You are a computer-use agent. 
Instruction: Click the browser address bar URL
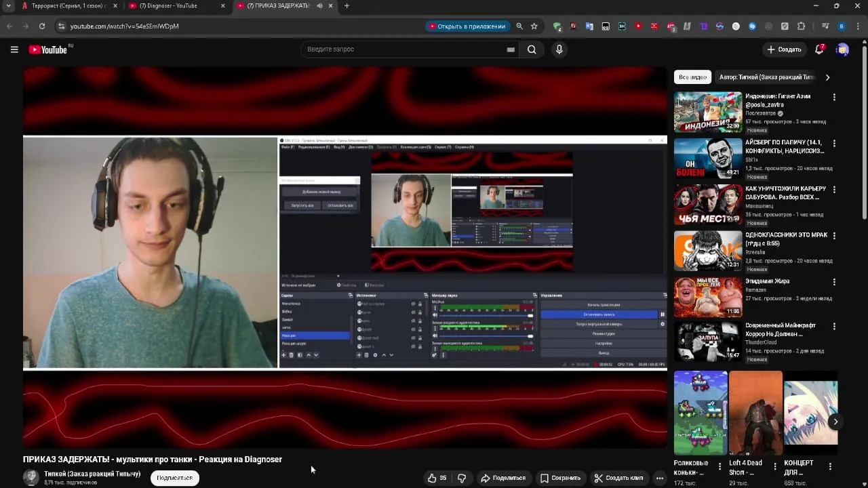coord(124,26)
